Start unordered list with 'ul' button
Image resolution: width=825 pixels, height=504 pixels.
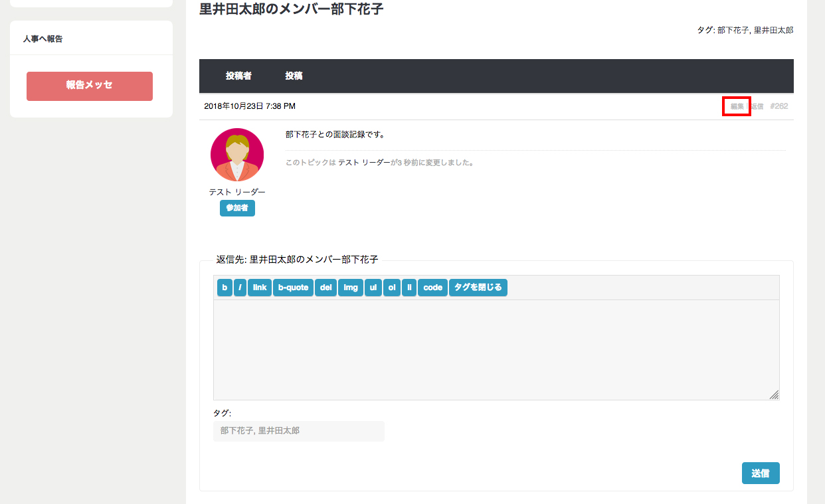(x=373, y=288)
